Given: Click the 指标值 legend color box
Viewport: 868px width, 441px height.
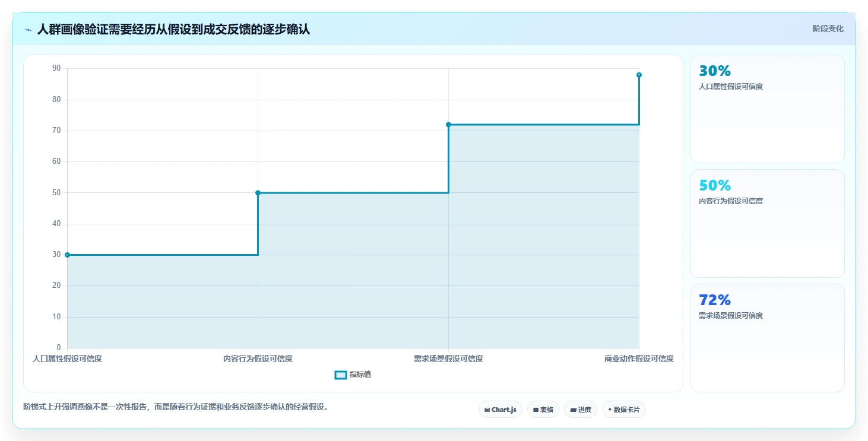Looking at the screenshot, I should tap(341, 375).
